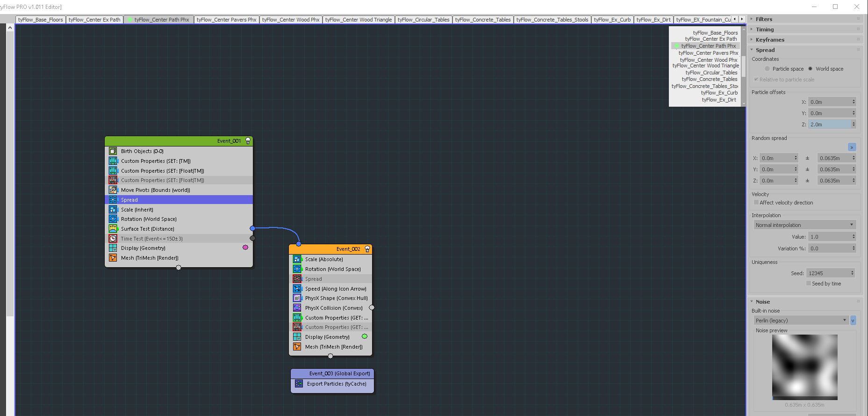Select the Particle space radio button
Viewport: 868px width, 416px height.
[x=767, y=69]
